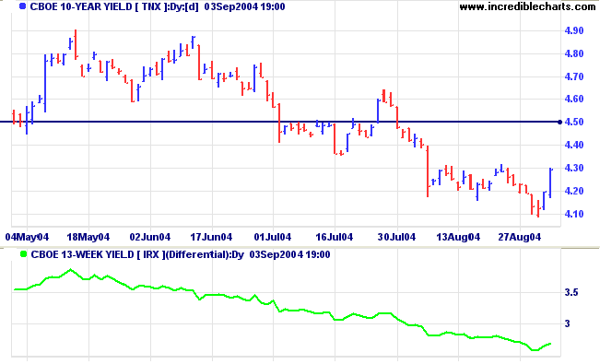Click the 4.70 price axis label

[x=574, y=76]
